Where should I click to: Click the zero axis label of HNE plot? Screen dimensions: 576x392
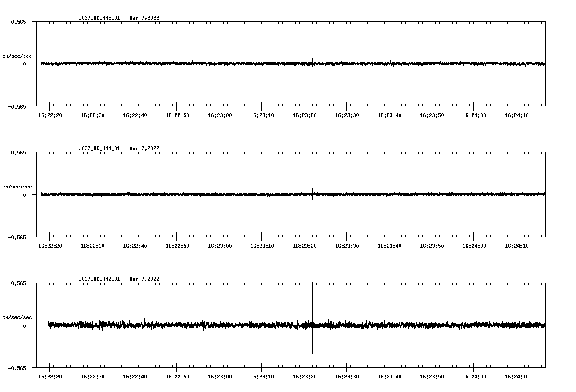(x=25, y=64)
